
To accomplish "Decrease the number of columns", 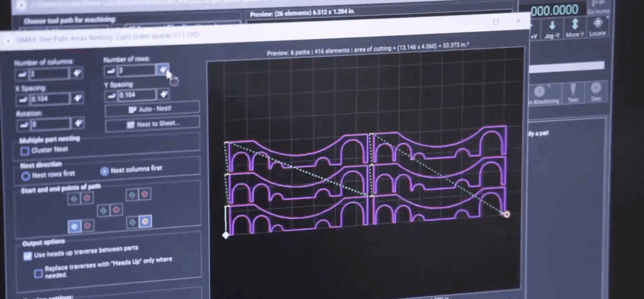I will tap(22, 75).
